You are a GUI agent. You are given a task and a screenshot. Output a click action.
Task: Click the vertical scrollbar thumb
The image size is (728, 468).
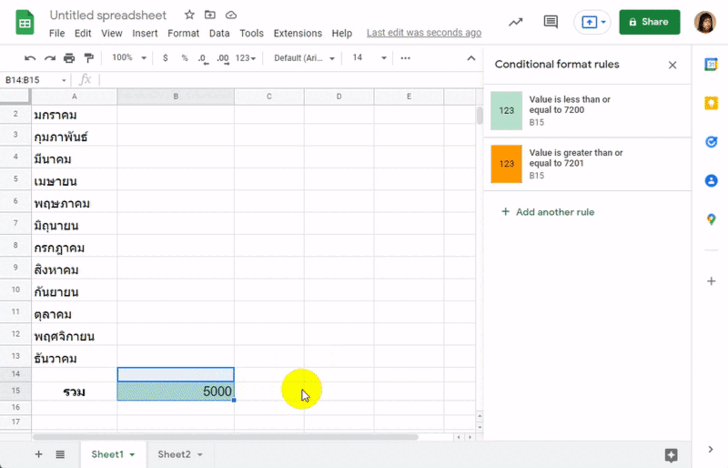pos(480,116)
